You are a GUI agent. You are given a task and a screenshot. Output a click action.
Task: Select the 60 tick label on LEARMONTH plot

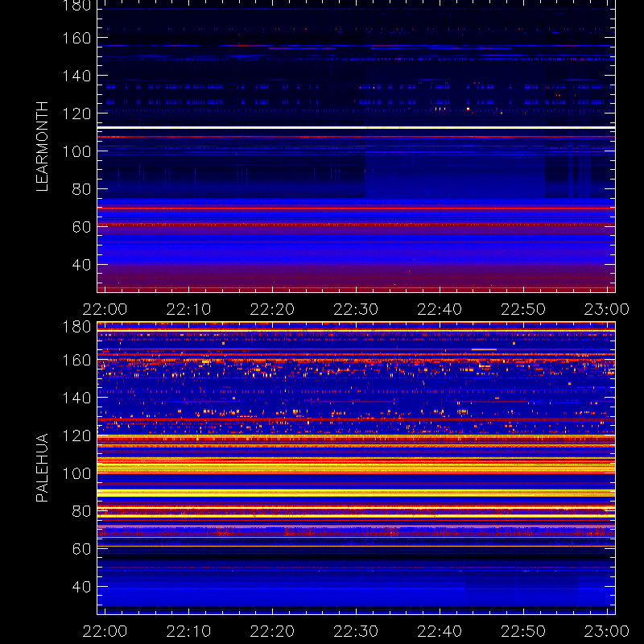(81, 227)
